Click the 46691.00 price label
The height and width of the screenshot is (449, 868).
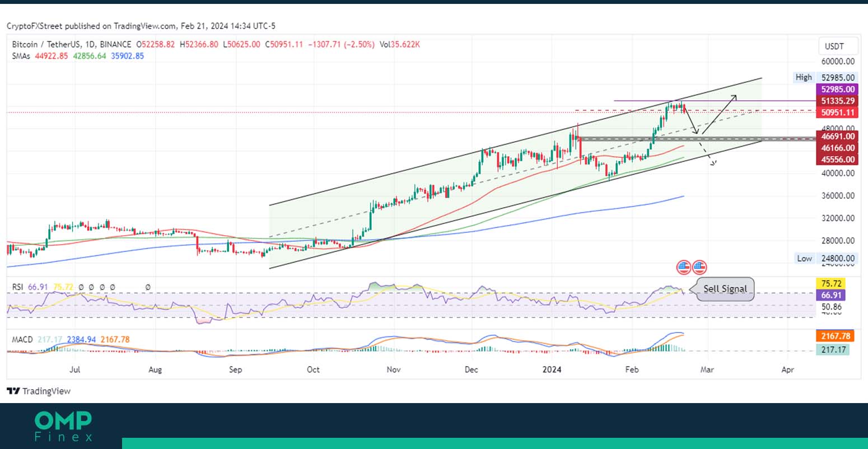(838, 136)
